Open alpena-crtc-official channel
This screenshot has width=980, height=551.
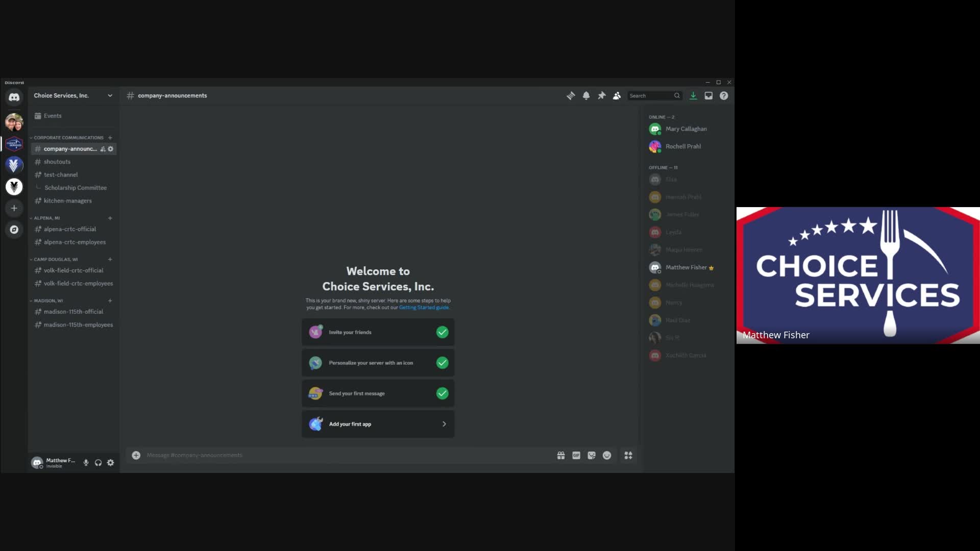click(x=73, y=229)
